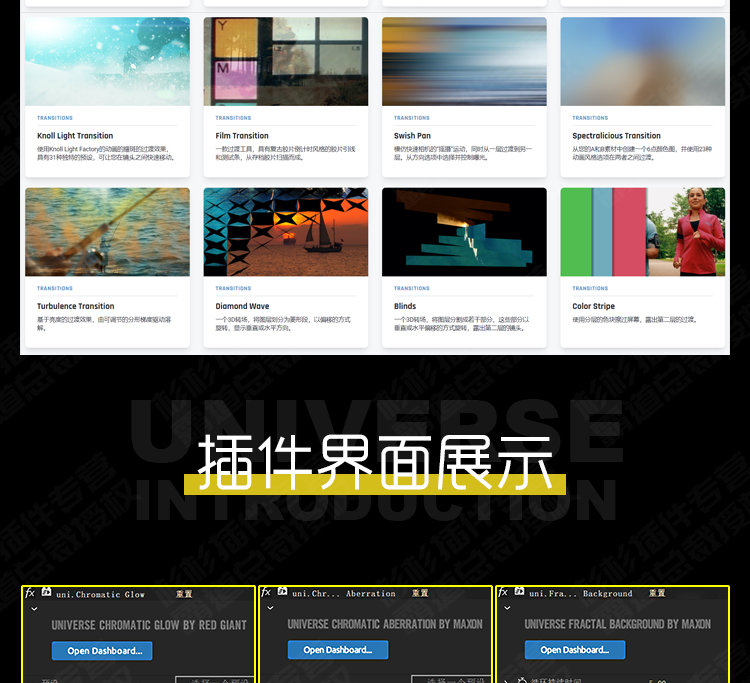
Task: Click the Swish Pan title
Action: coord(412,136)
